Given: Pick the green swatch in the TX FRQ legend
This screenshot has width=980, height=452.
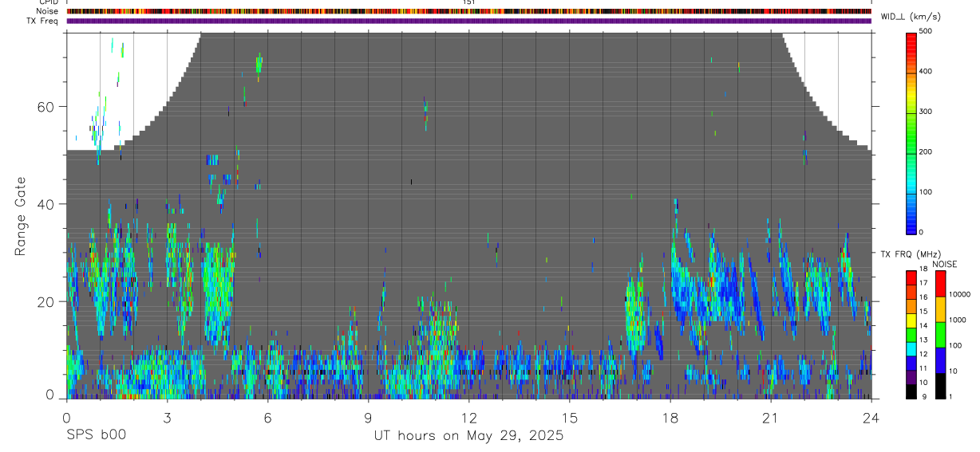Looking at the screenshot, I should [911, 335].
